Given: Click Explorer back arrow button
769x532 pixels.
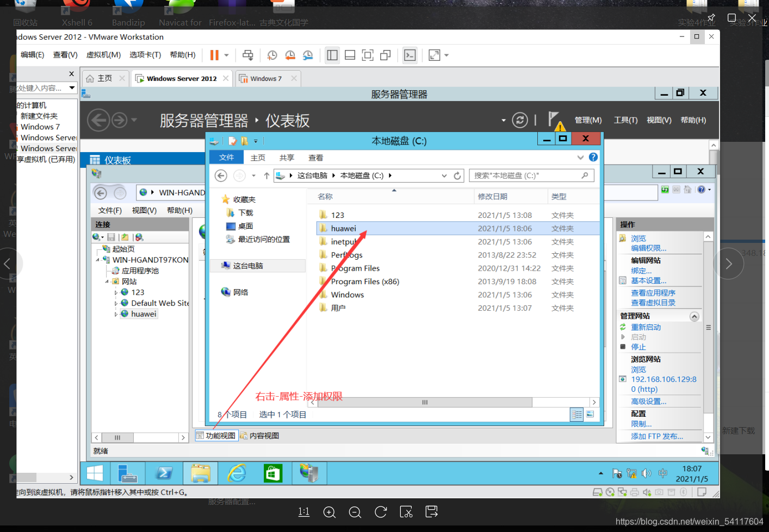Looking at the screenshot, I should click(x=221, y=176).
